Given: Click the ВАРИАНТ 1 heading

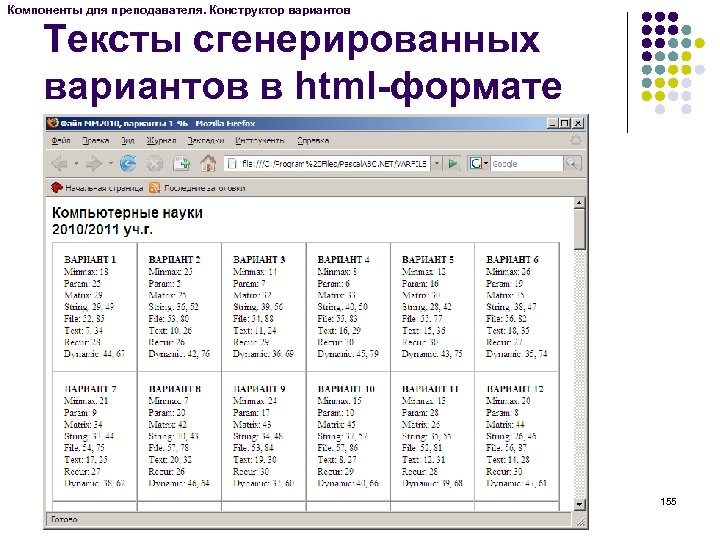Looking at the screenshot, I should coord(90,259).
